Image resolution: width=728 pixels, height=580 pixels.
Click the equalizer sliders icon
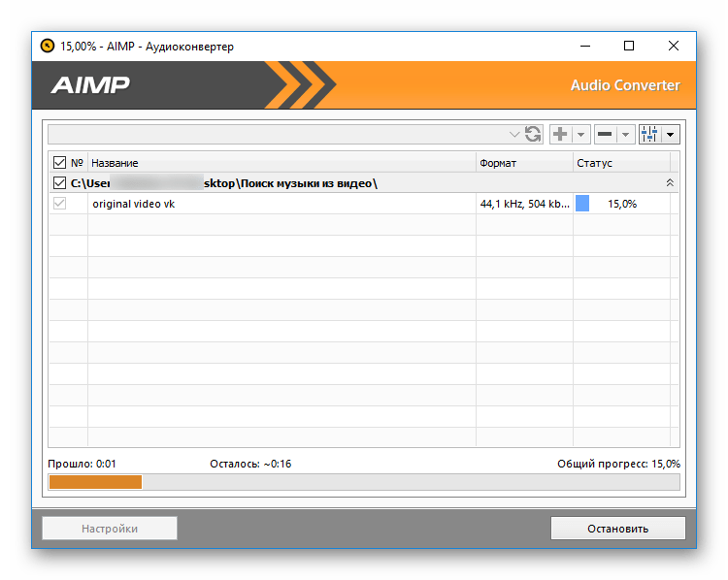pos(649,134)
